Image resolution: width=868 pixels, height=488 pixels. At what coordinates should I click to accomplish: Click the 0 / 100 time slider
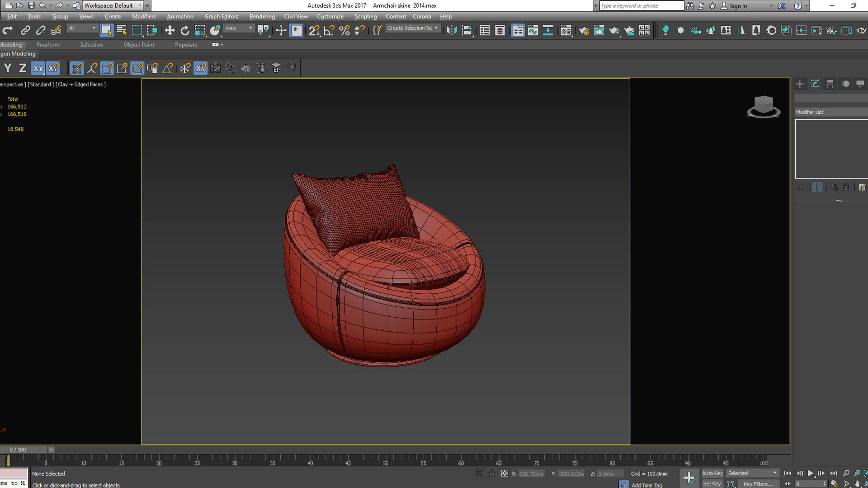(x=24, y=450)
